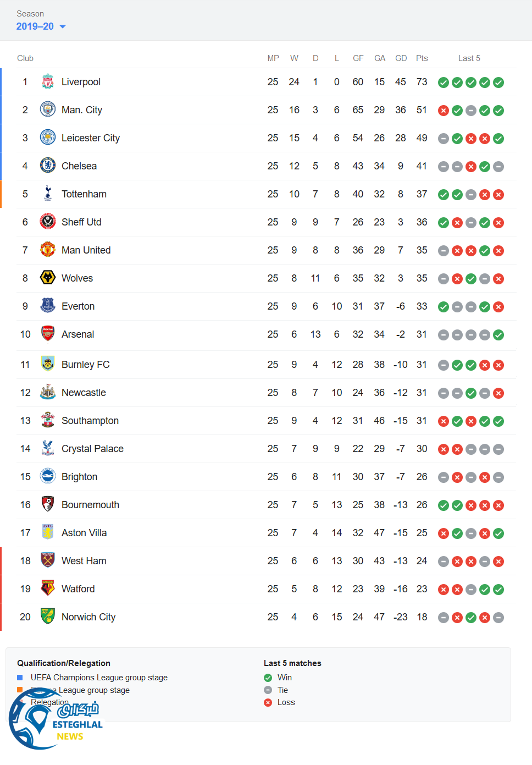Click the Arsenal club crest
Screen dimensions: 532x765
48,334
